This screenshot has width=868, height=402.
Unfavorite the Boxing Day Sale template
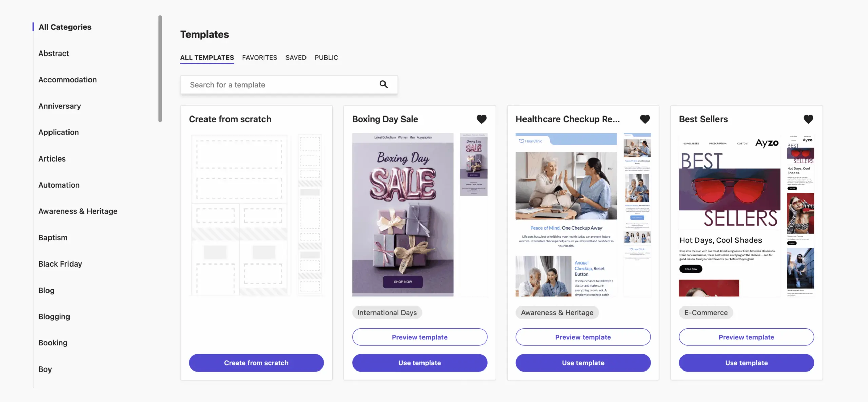(x=482, y=119)
